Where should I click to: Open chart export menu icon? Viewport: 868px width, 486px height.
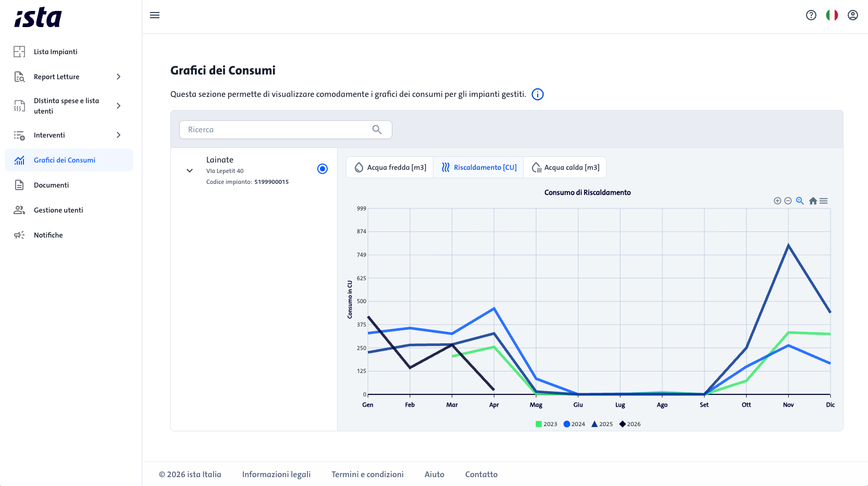point(824,201)
